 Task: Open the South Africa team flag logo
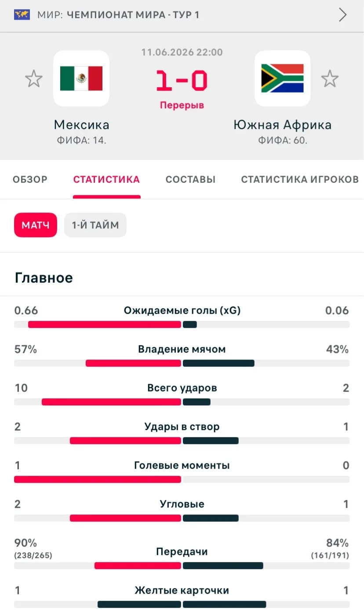point(283,78)
